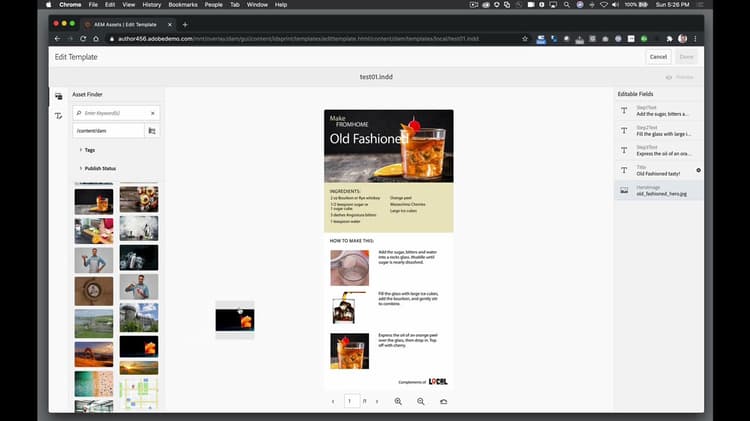Expand the Tags filter section
750x421 pixels.
[87, 150]
